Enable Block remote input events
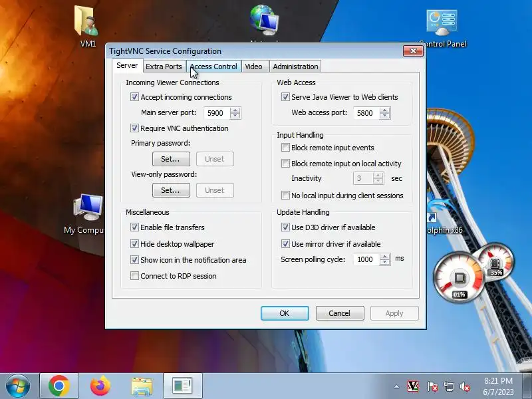The width and height of the screenshot is (532, 399). (x=285, y=148)
